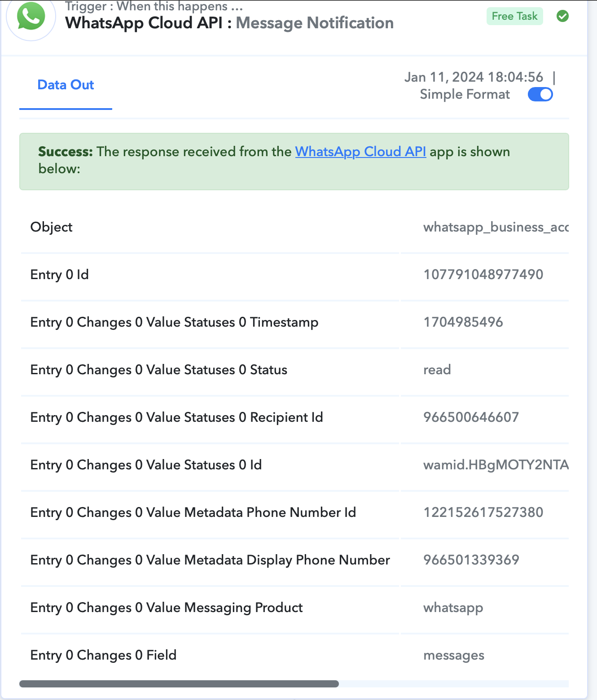The image size is (597, 700).
Task: Select the Value Statuses 0 Id label
Action: point(146,465)
